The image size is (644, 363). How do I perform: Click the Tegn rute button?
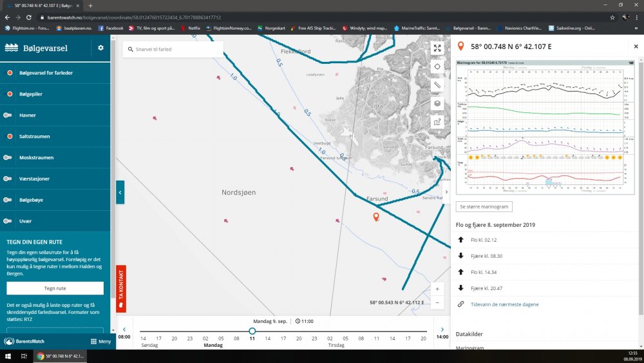click(x=55, y=288)
